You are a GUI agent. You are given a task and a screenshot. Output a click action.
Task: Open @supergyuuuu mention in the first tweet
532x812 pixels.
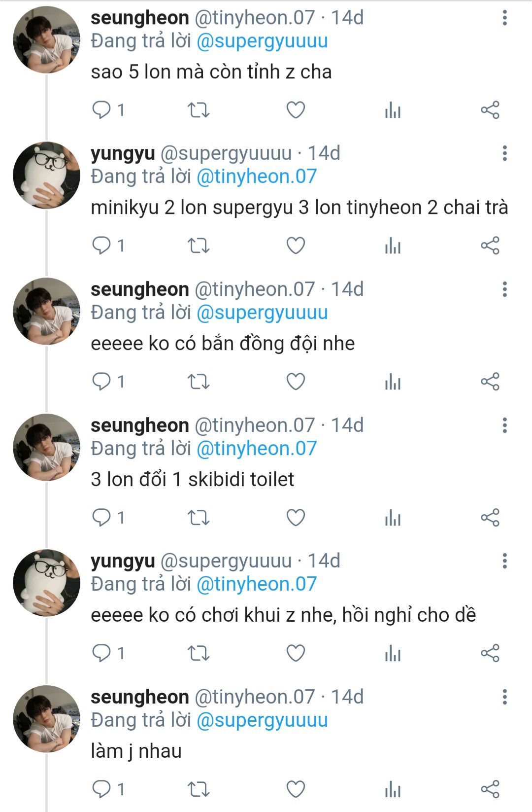[x=262, y=41]
